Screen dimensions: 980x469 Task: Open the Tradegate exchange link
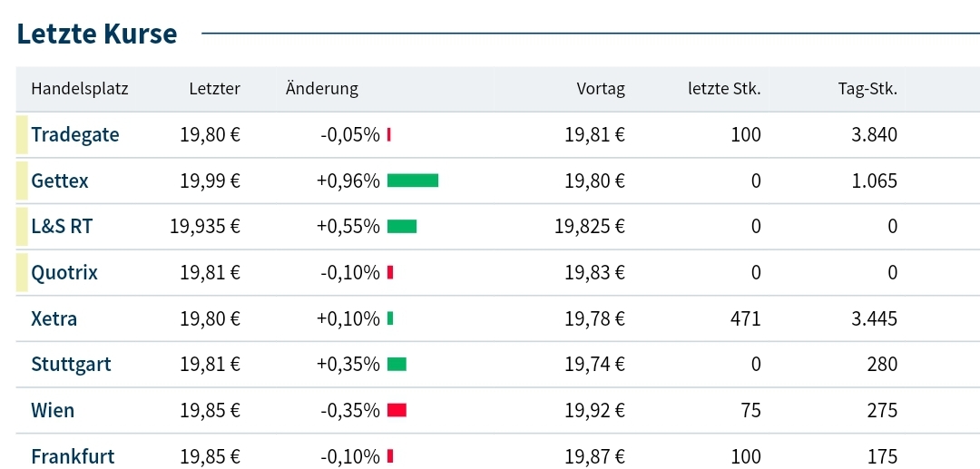(74, 135)
